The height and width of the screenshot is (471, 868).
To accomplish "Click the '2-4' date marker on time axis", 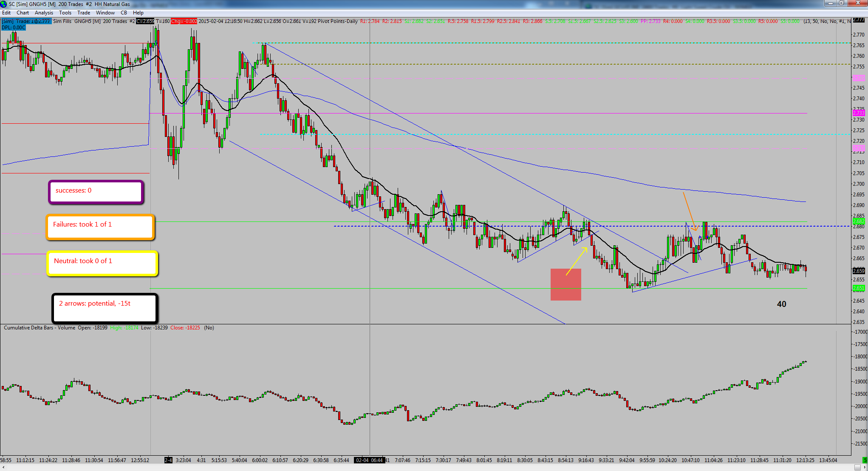I will (x=169, y=460).
